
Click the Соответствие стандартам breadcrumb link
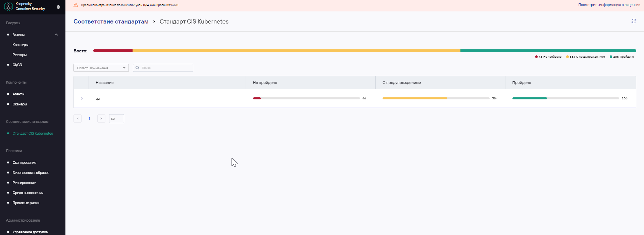[x=111, y=21]
